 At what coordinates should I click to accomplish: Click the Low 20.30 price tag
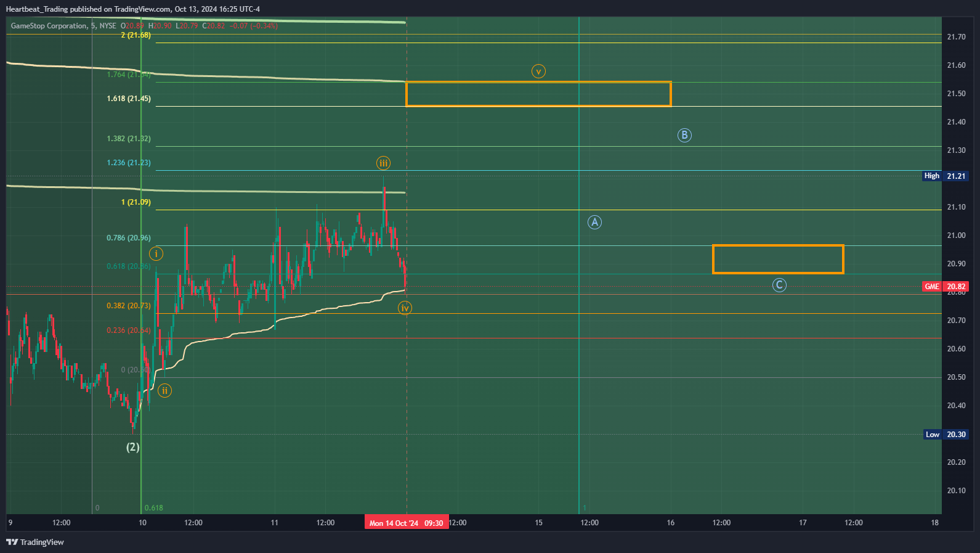(947, 434)
